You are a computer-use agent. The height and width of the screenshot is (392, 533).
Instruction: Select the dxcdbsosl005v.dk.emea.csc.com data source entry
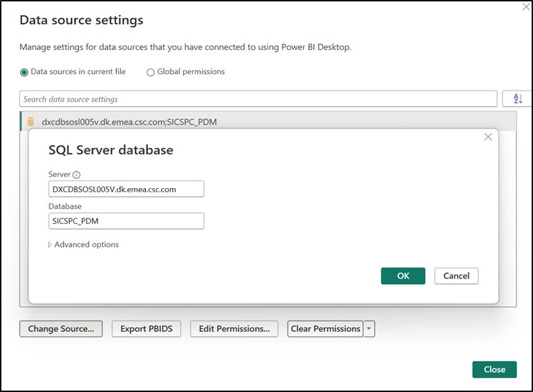click(130, 122)
